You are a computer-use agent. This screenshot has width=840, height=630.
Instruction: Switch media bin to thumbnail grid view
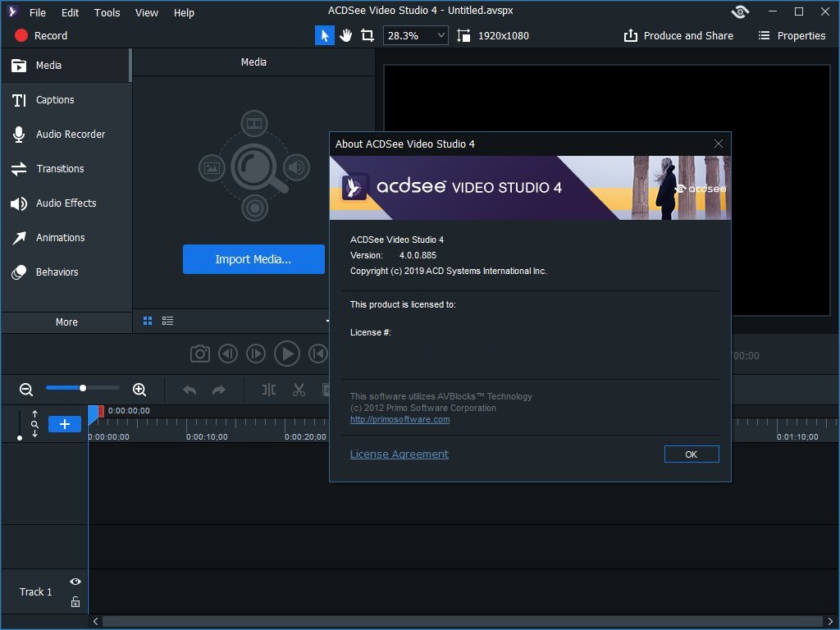point(148,321)
